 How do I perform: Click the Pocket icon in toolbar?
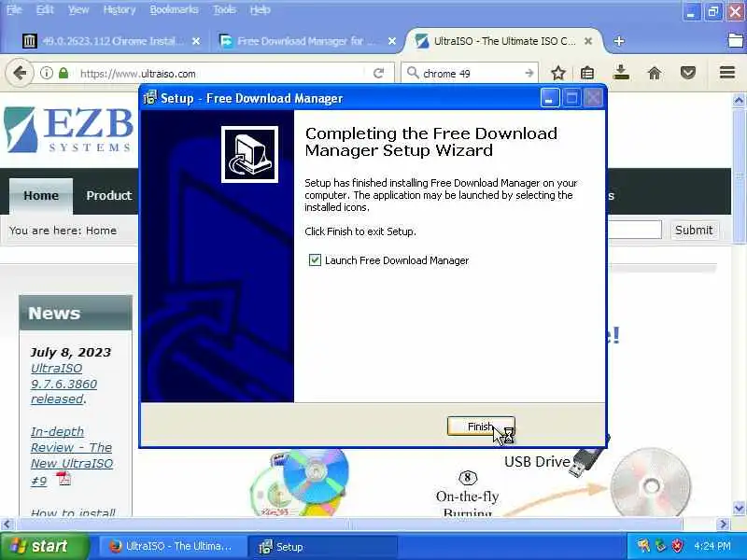coord(688,74)
